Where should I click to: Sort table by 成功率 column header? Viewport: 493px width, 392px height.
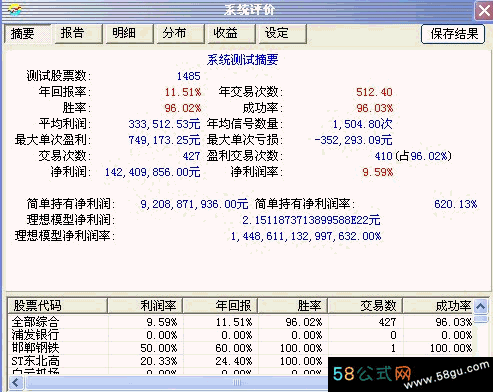point(438,306)
